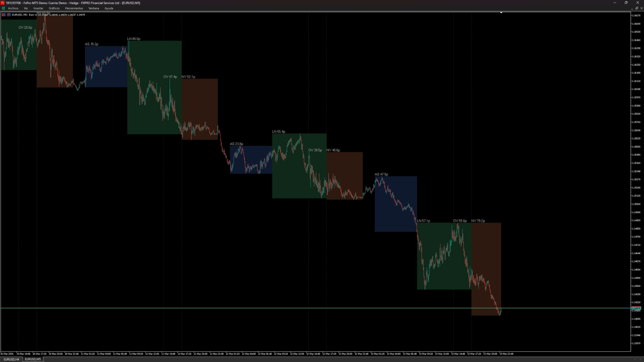644x362 pixels.
Task: Open the Herramientas menu
Action: (74, 8)
